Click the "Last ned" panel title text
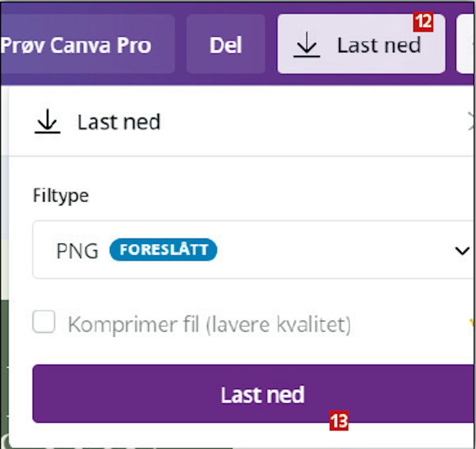476x449 pixels. (119, 122)
